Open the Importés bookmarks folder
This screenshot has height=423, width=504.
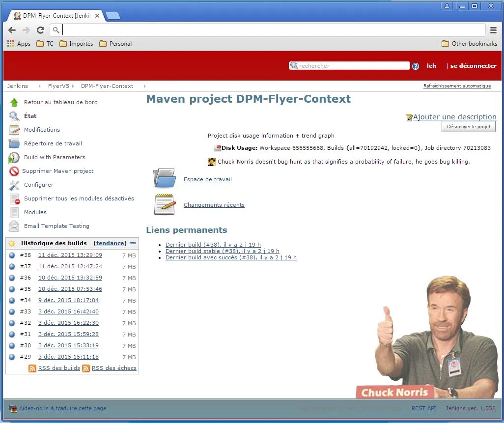pyautogui.click(x=76, y=44)
